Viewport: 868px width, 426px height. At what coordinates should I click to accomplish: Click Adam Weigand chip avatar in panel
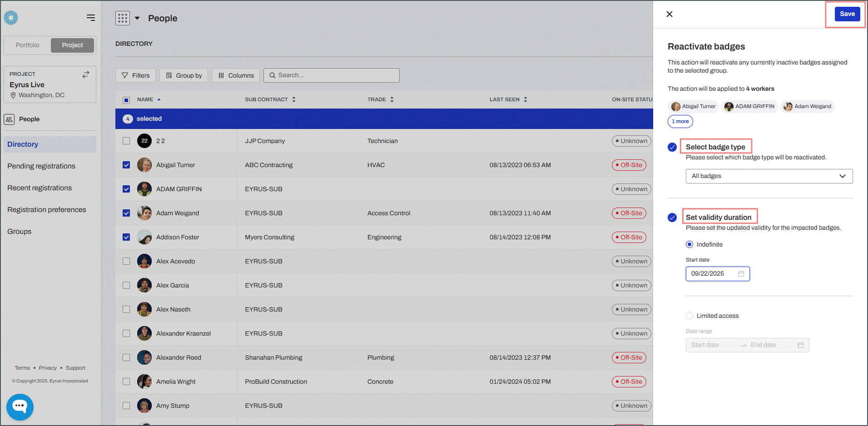coord(788,107)
